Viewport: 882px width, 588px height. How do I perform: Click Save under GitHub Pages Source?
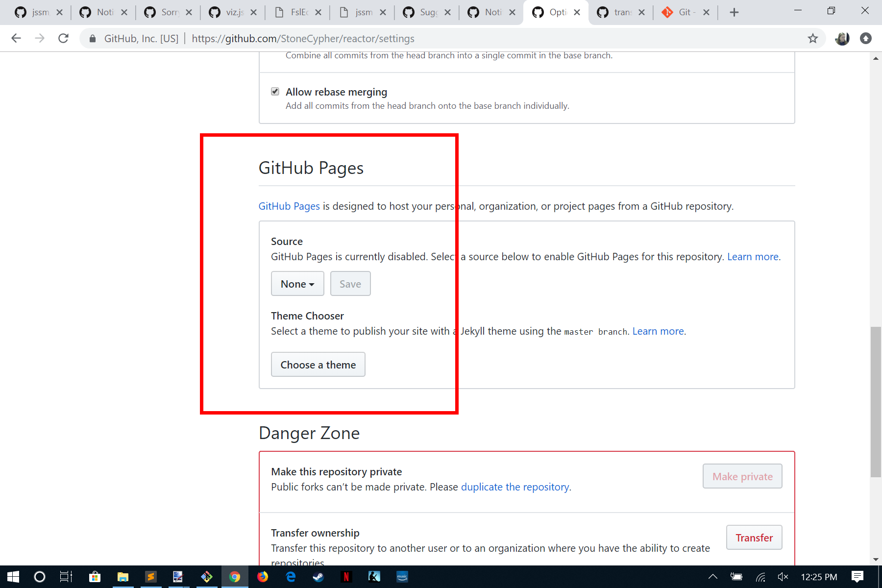350,283
